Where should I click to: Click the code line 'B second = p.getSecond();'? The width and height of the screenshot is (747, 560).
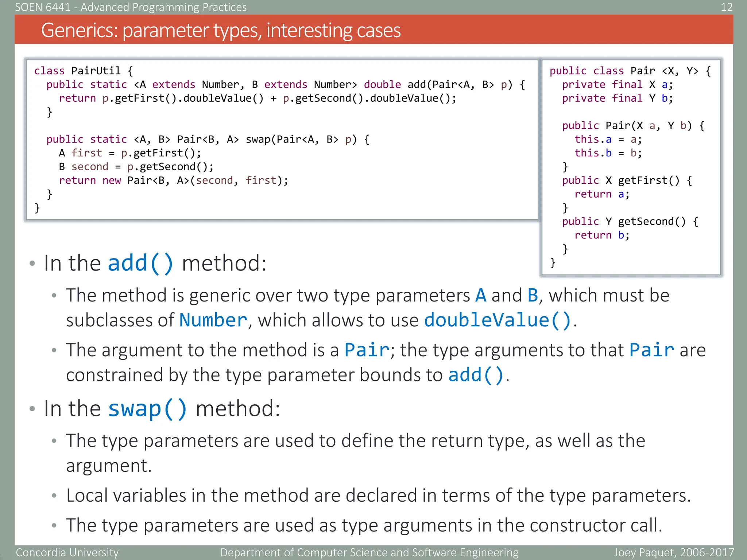click(136, 167)
